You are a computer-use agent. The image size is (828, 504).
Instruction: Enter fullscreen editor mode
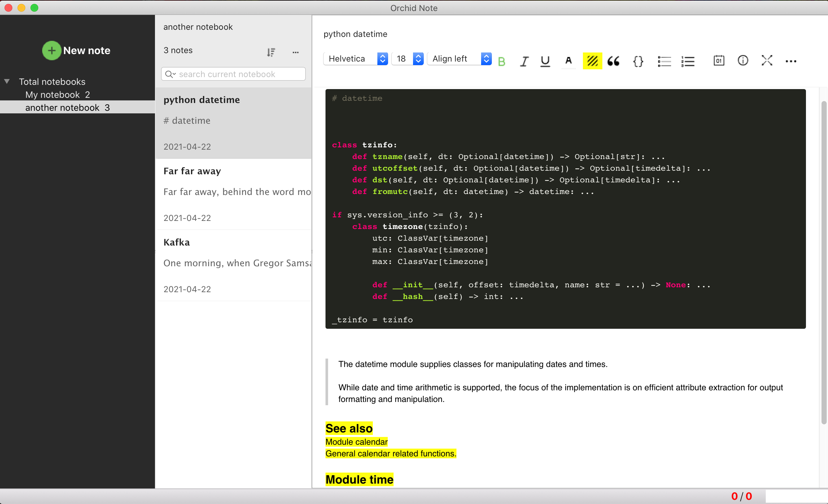pos(767,61)
